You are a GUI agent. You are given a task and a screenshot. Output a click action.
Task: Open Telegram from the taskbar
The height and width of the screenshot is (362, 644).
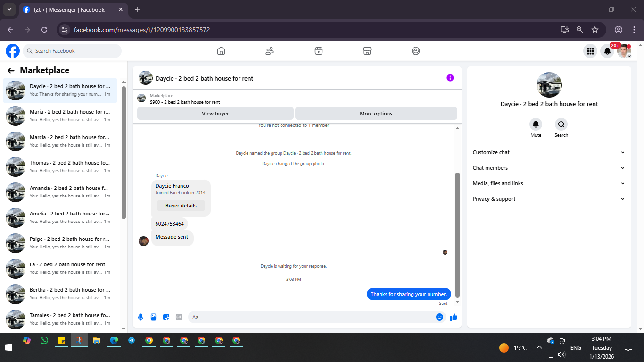tap(132, 340)
